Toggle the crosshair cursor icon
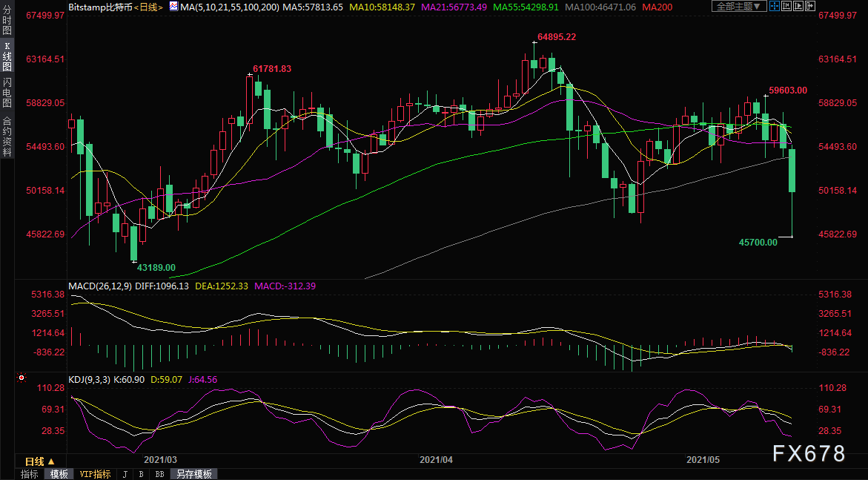The width and height of the screenshot is (868, 480). (x=775, y=6)
